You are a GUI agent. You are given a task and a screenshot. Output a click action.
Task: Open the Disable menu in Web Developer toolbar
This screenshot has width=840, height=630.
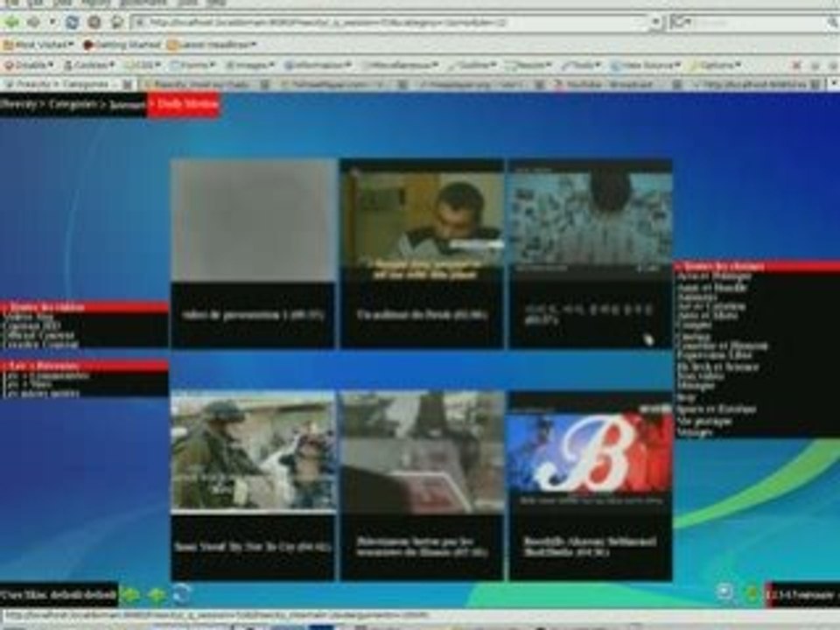tap(30, 66)
